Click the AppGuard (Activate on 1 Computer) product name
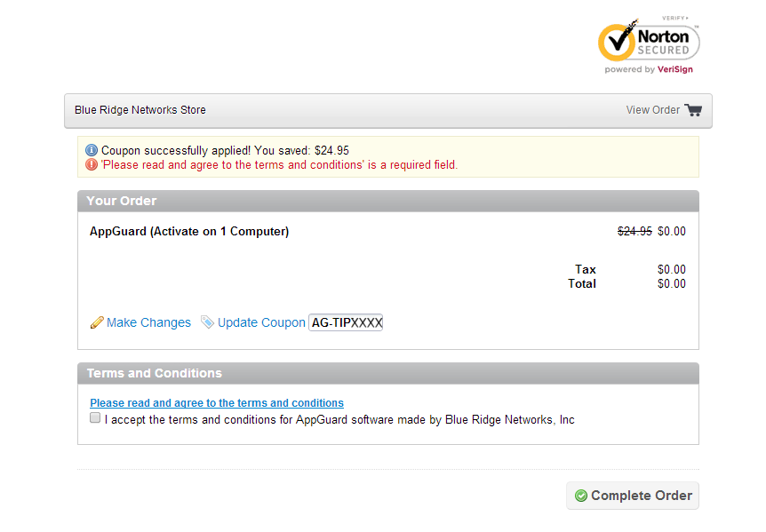 [x=189, y=232]
